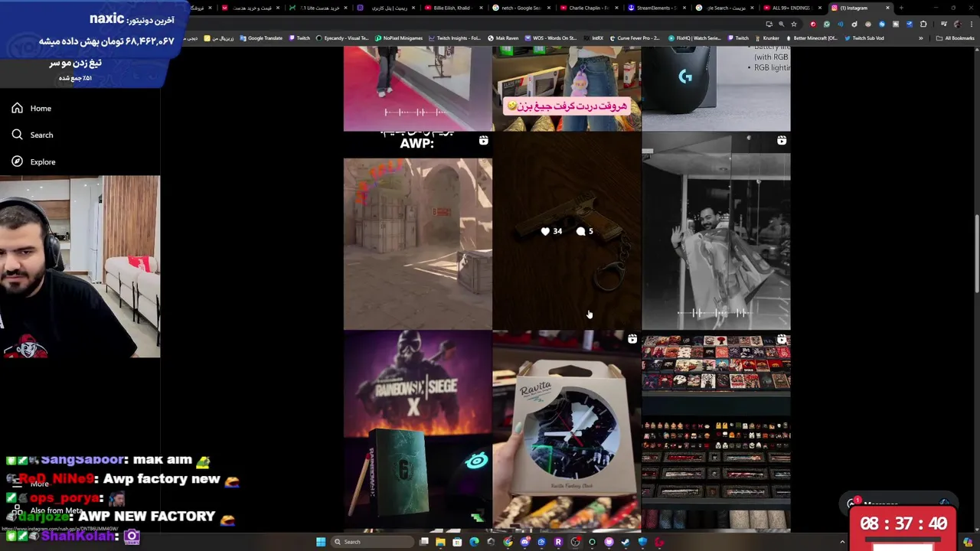Open the Twitch Sub Vod bookmark

coord(864,38)
